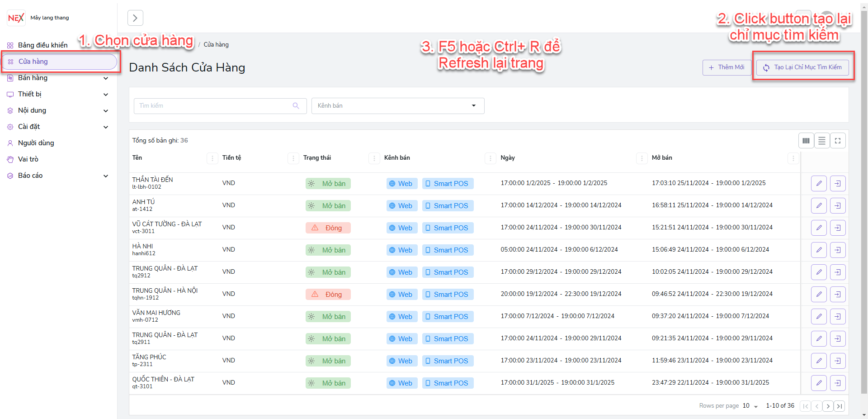Image resolution: width=868 pixels, height=419 pixels.
Task: Open column options for Tên header
Action: (212, 158)
